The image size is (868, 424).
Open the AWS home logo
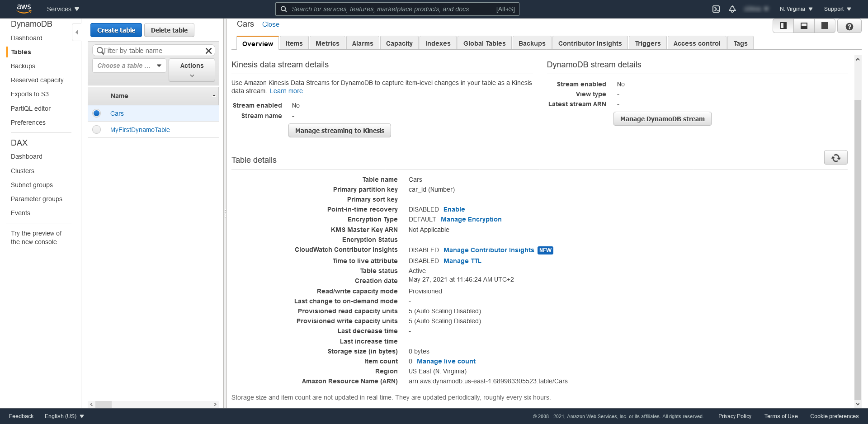24,9
